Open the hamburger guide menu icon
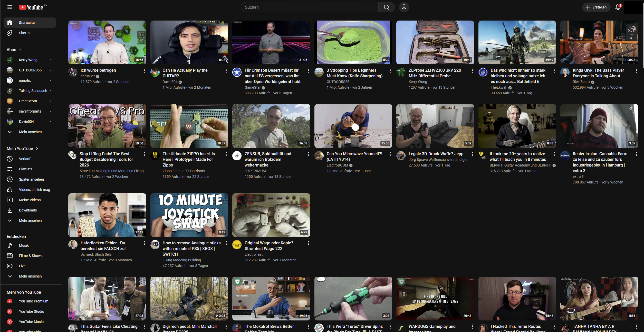Image resolution: width=644 pixels, height=332 pixels. [x=10, y=7]
